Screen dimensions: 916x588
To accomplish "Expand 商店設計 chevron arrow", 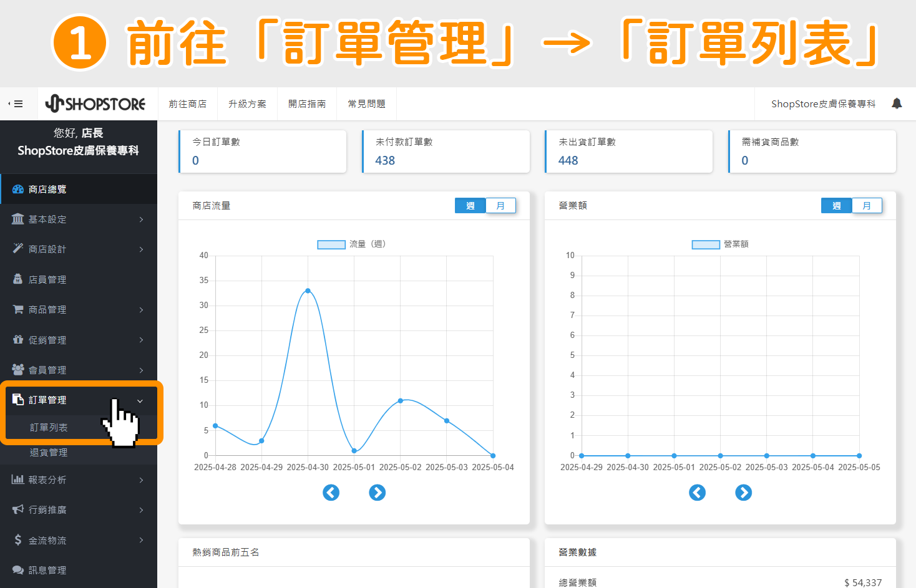I will [x=142, y=249].
